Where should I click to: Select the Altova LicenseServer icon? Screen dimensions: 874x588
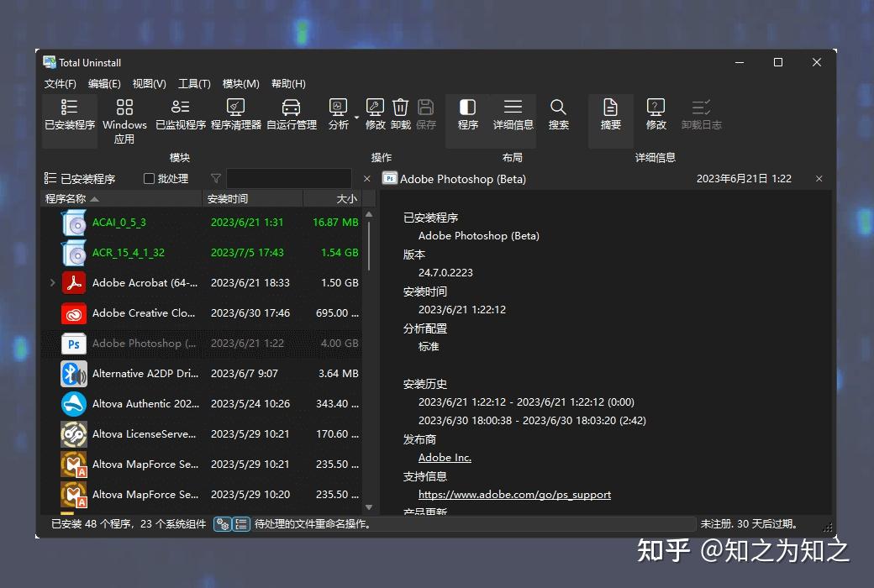coord(74,434)
